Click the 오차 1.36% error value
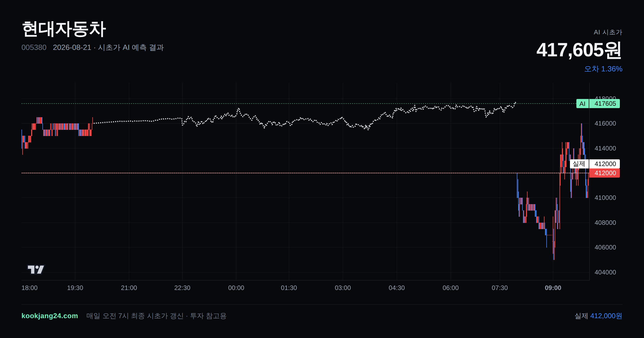Image resolution: width=644 pixels, height=338 pixels. pyautogui.click(x=603, y=69)
